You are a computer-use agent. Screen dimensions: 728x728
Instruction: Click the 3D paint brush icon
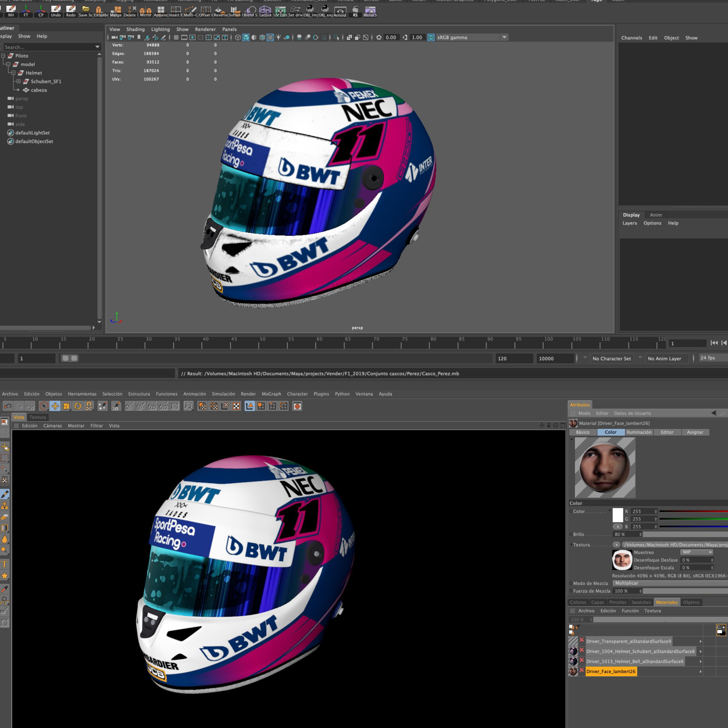point(116,406)
